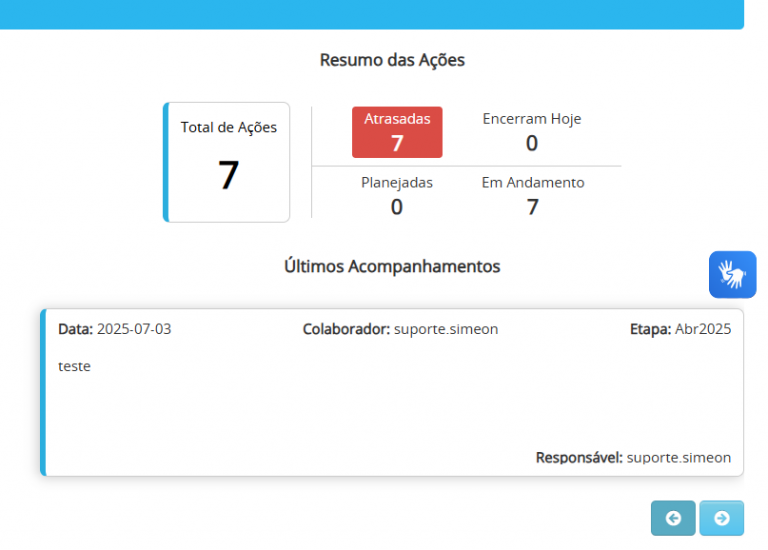768x550 pixels.
Task: Select the red Atrasadas card
Action: (x=397, y=132)
